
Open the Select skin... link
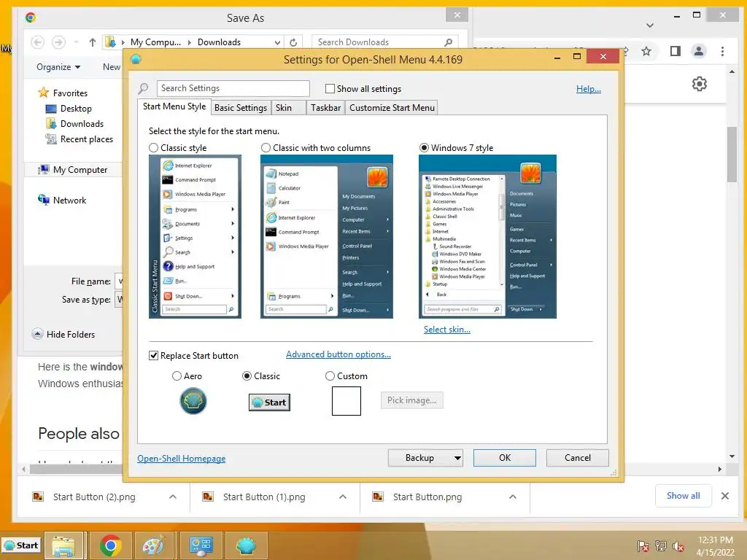pyautogui.click(x=447, y=330)
